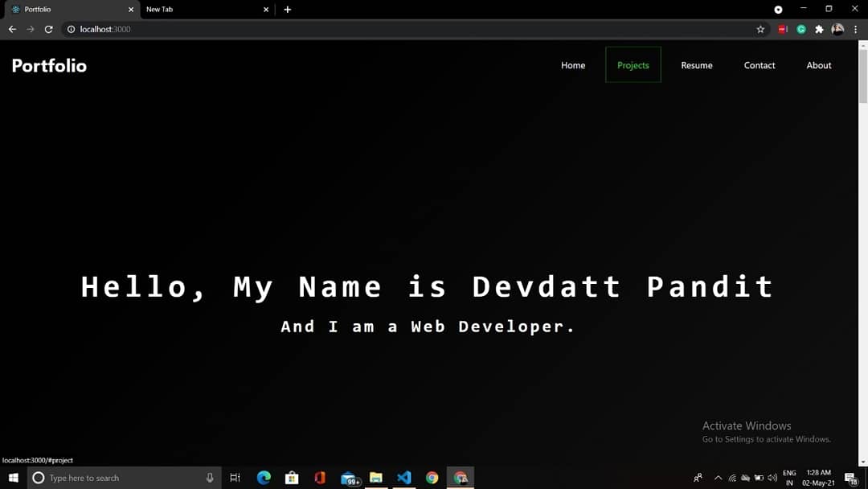The image size is (868, 489).
Task: Open the Windows Start menu
Action: [x=14, y=478]
